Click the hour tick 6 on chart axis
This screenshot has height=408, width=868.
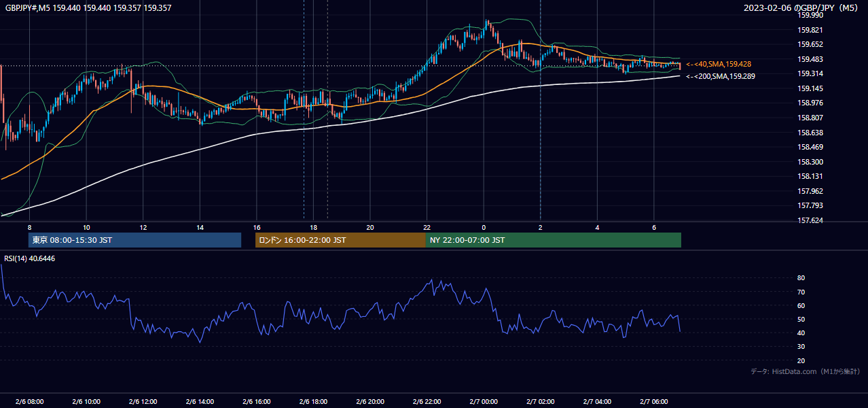tap(653, 227)
